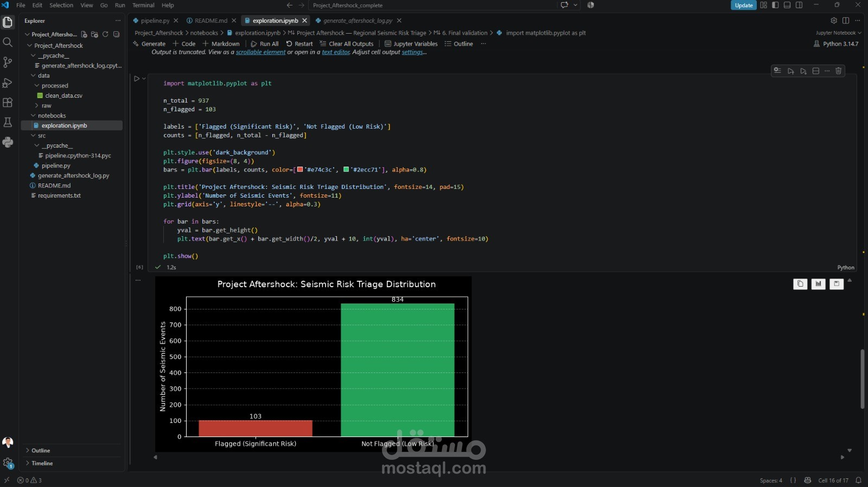Click the green #2ecc71 color swatch
This screenshot has width=868, height=487.
click(346, 170)
